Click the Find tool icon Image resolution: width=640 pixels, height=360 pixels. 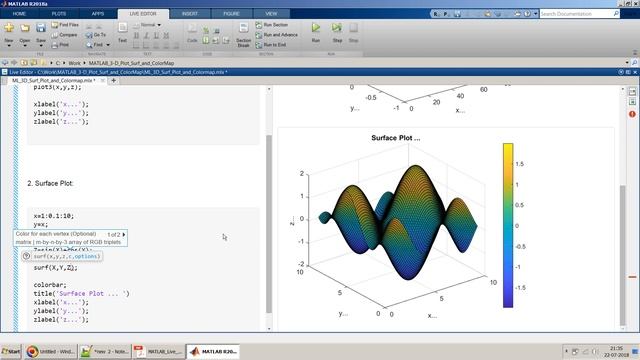pyautogui.click(x=89, y=45)
